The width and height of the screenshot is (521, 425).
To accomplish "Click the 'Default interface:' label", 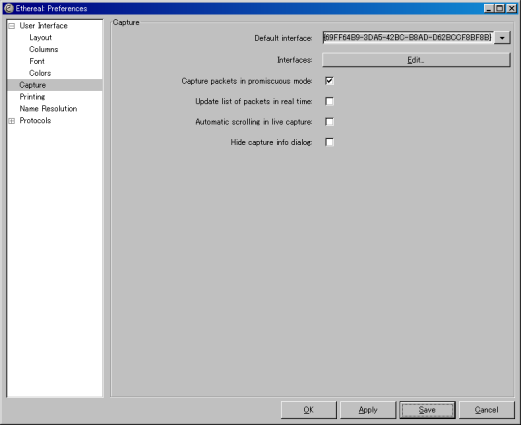I will pyautogui.click(x=283, y=38).
